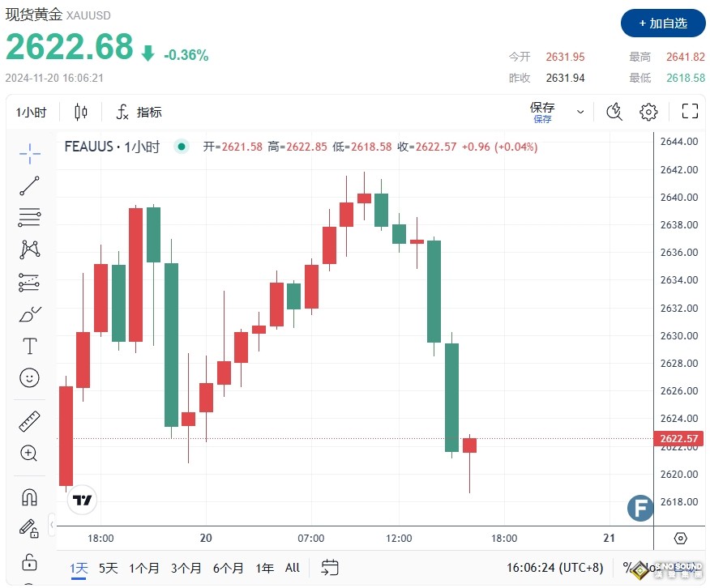Switch to the 1天 timeframe tab
Screen dimensions: 710x588
(x=78, y=568)
